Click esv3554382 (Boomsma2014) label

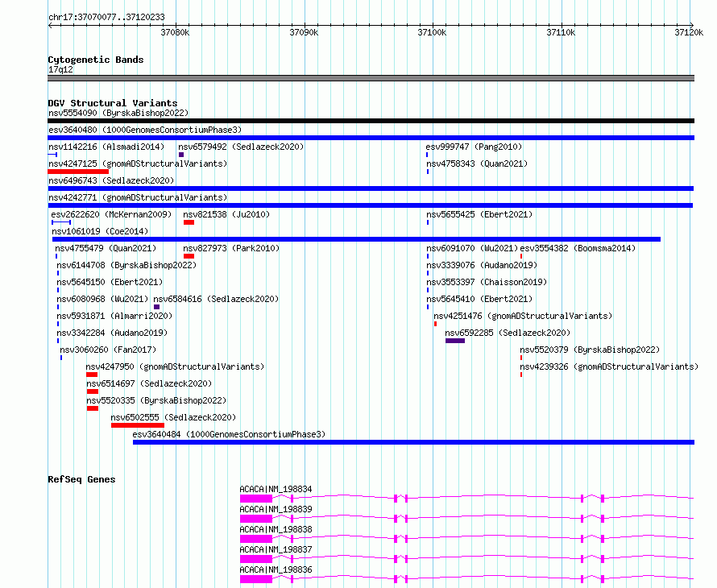[578, 248]
